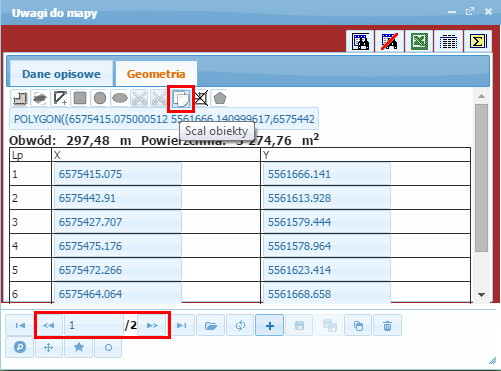The height and width of the screenshot is (371, 501).
Task: Pop out the Uwagi do mapy window
Action: (x=470, y=12)
